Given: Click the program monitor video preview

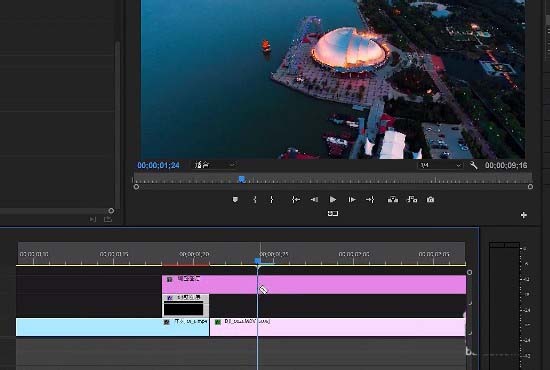Looking at the screenshot, I should (x=333, y=79).
